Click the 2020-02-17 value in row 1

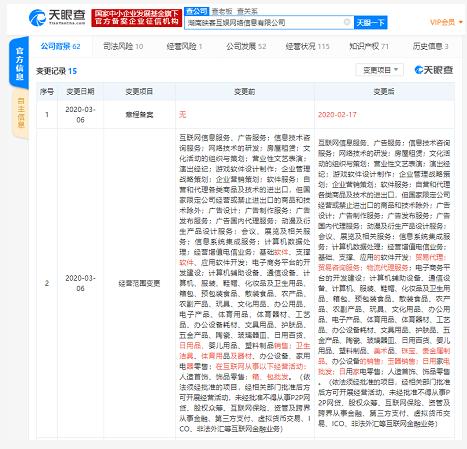click(337, 115)
